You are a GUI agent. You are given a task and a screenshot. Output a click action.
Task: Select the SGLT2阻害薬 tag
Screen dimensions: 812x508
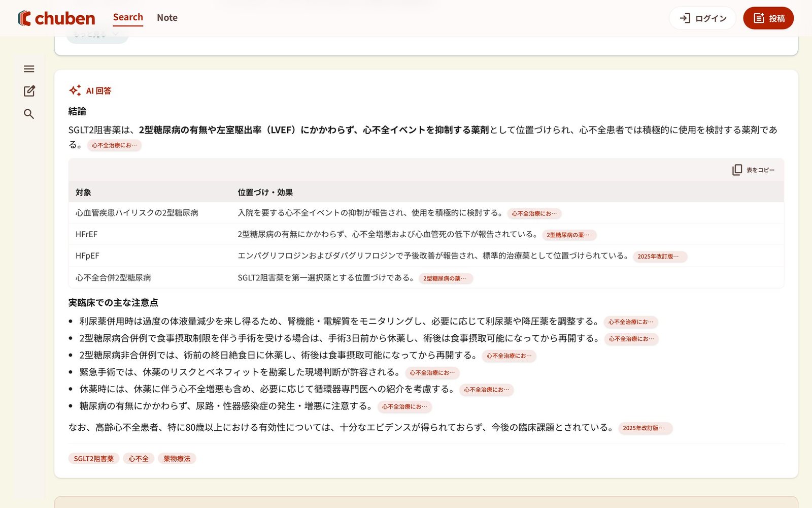[94, 459]
